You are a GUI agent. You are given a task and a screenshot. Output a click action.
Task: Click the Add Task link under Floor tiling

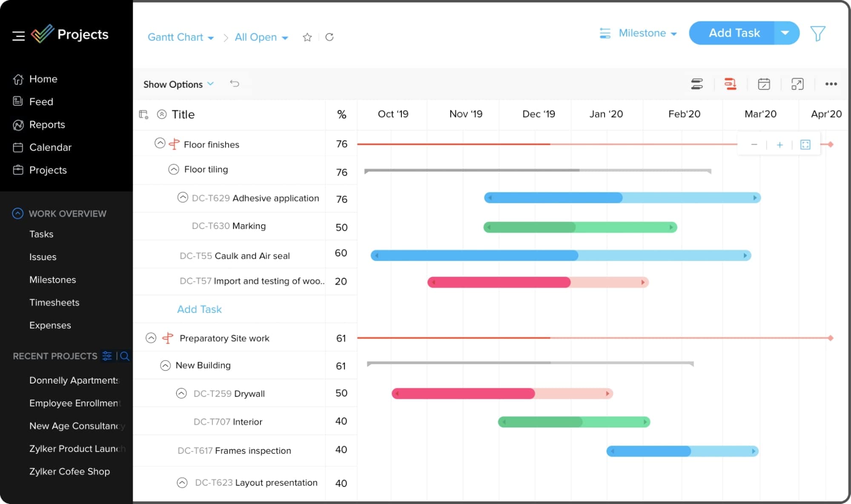[x=199, y=309]
